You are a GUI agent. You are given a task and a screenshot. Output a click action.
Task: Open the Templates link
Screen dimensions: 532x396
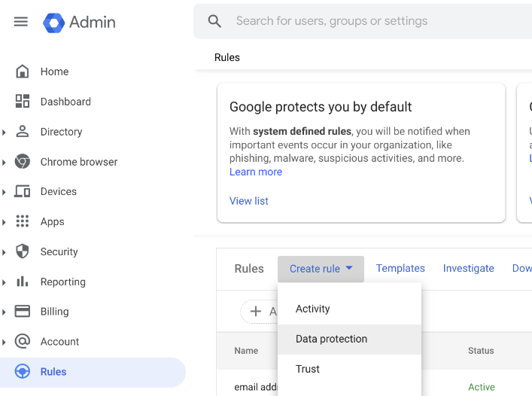(x=400, y=268)
